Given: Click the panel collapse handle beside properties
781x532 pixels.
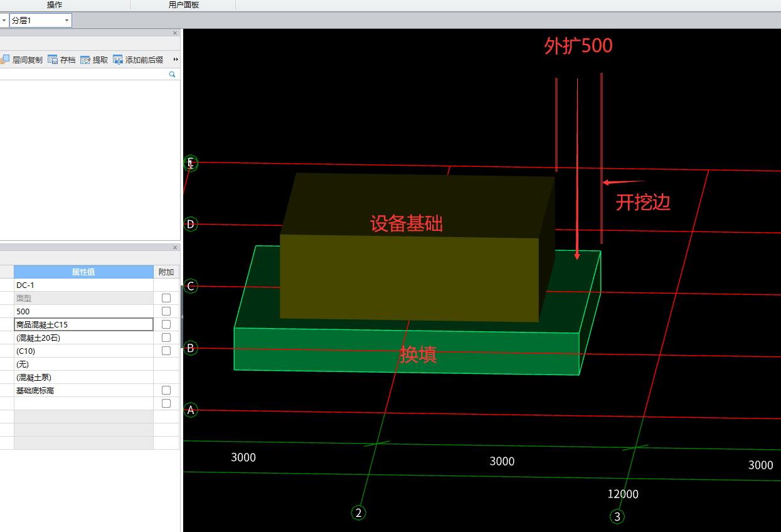Looking at the screenshot, I should coord(183,317).
